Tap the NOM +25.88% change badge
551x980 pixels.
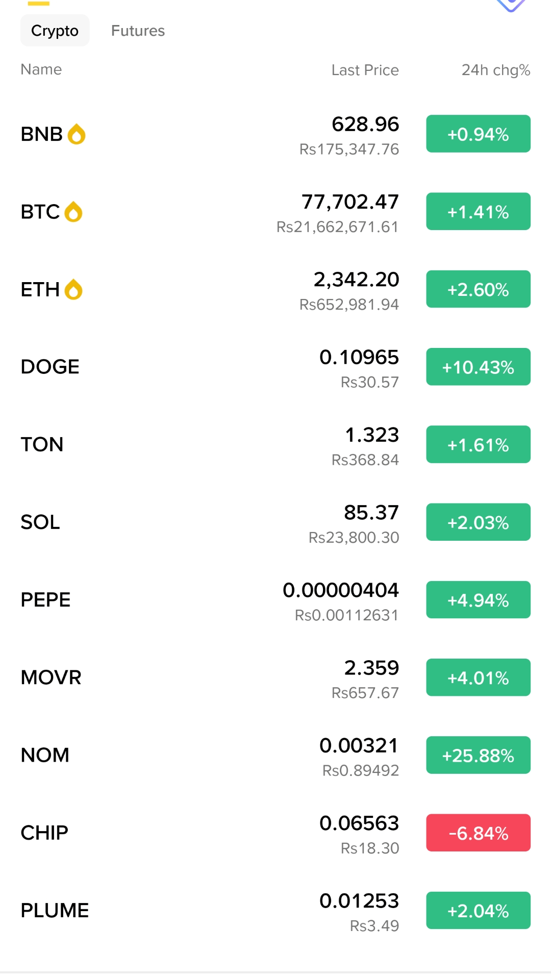pyautogui.click(x=479, y=755)
